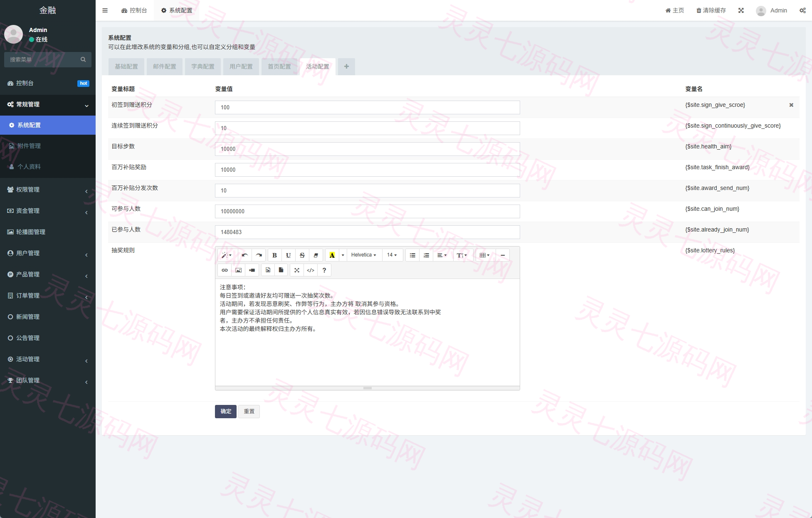Click the undo arrow in the editor toolbar
The image size is (812, 518).
pyautogui.click(x=244, y=255)
